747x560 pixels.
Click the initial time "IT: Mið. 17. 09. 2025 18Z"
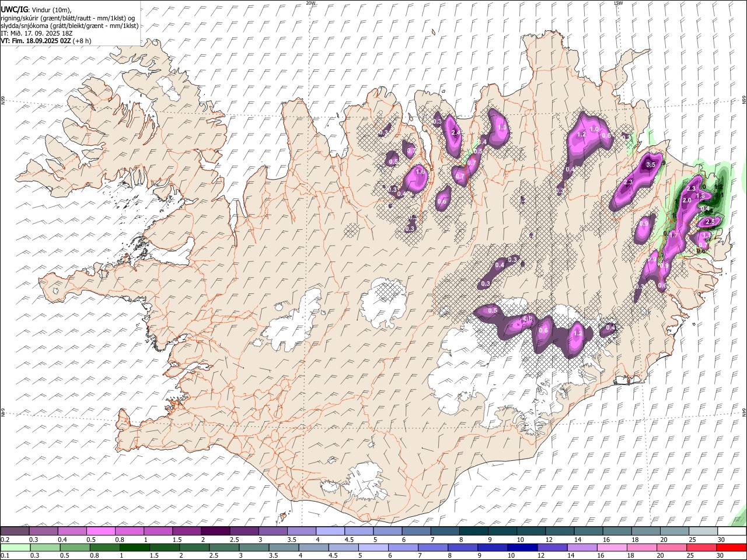[36, 33]
